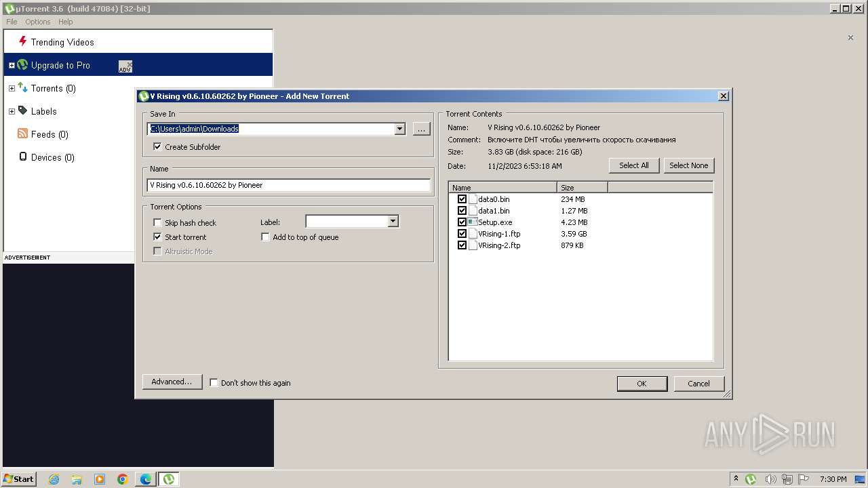This screenshot has width=868, height=488.
Task: Close the Add New Torrent dialog
Action: tap(724, 96)
